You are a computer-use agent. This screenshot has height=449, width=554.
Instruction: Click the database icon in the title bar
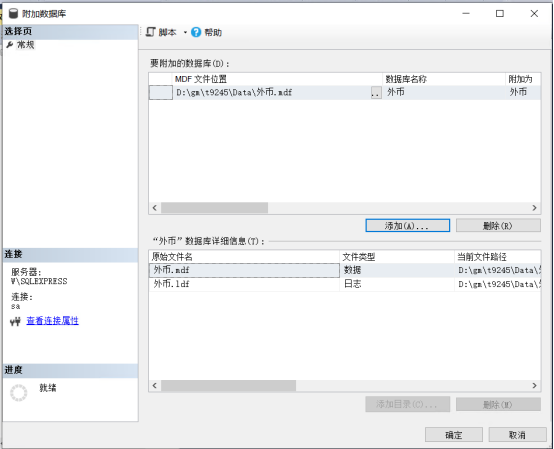pos(13,14)
